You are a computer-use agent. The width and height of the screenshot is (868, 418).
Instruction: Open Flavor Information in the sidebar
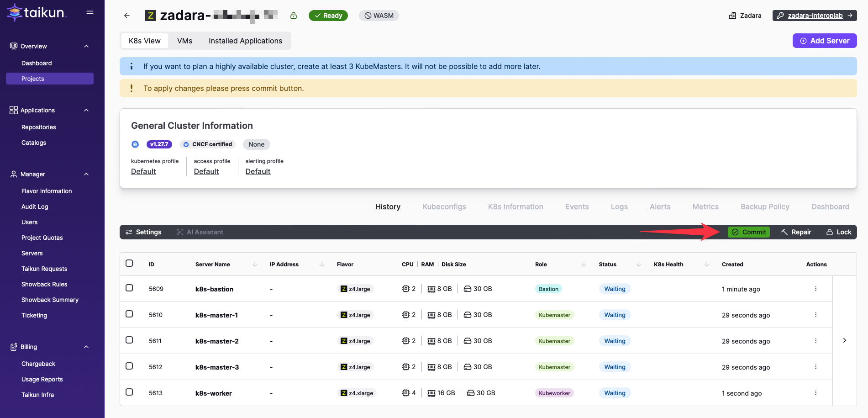[x=47, y=191]
